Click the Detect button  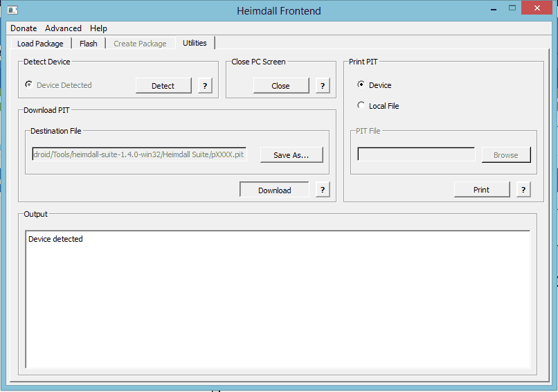(x=163, y=85)
